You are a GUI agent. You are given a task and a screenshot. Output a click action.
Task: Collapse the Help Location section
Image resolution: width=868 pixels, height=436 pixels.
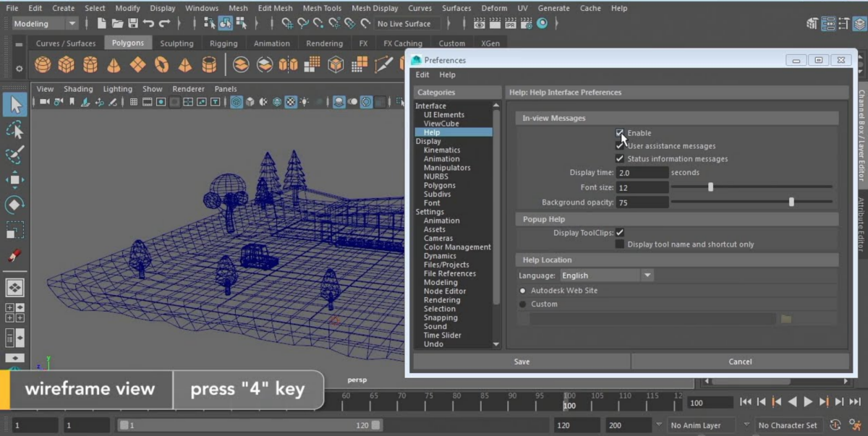coord(676,260)
